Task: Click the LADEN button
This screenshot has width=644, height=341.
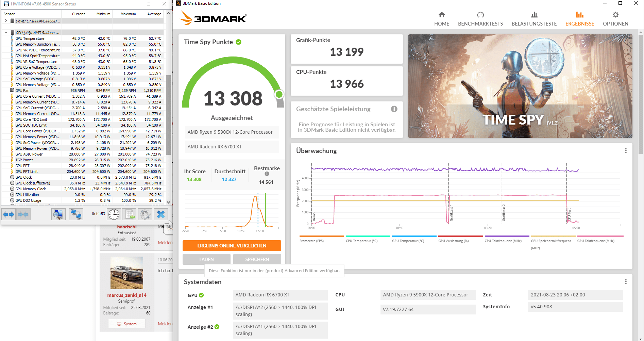Action: (206, 259)
